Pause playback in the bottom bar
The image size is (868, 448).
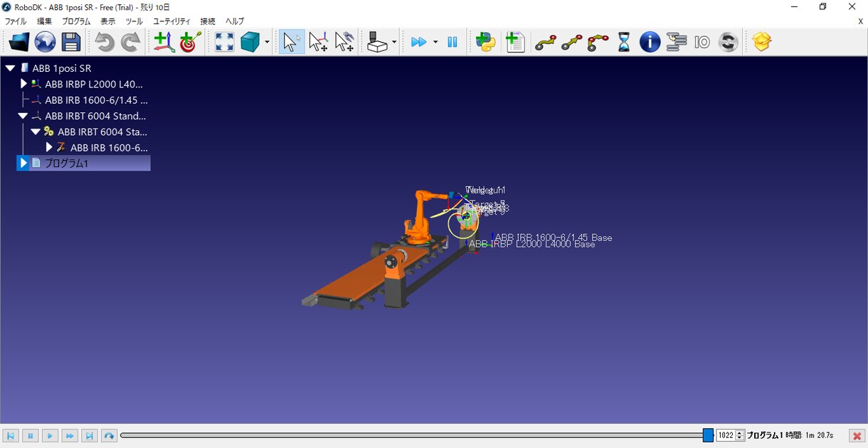(30, 436)
